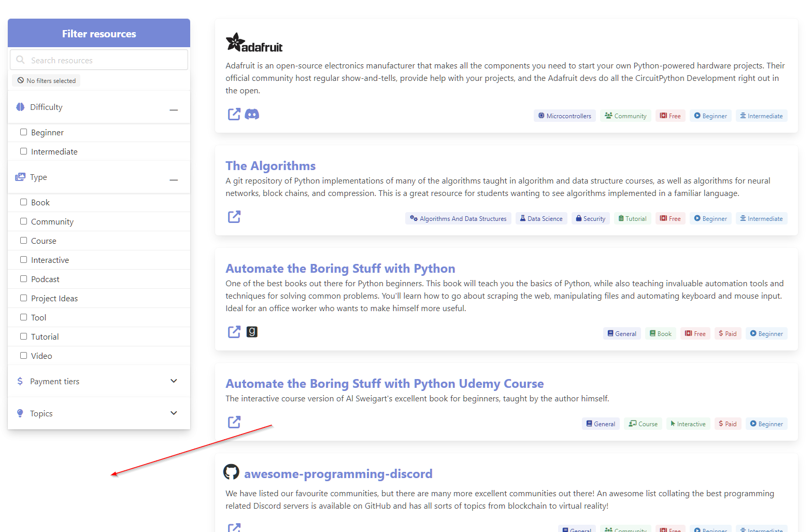This screenshot has height=532, width=812.
Task: Click Course tag on Udemy card
Action: [x=643, y=424]
